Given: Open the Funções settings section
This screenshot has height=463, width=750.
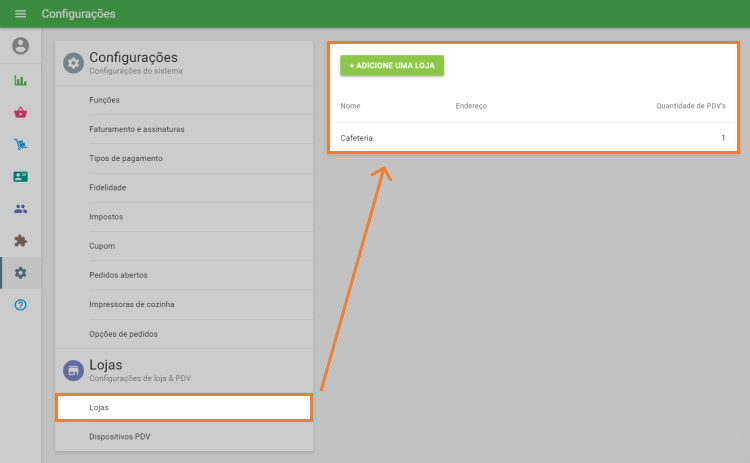Looking at the screenshot, I should [104, 100].
